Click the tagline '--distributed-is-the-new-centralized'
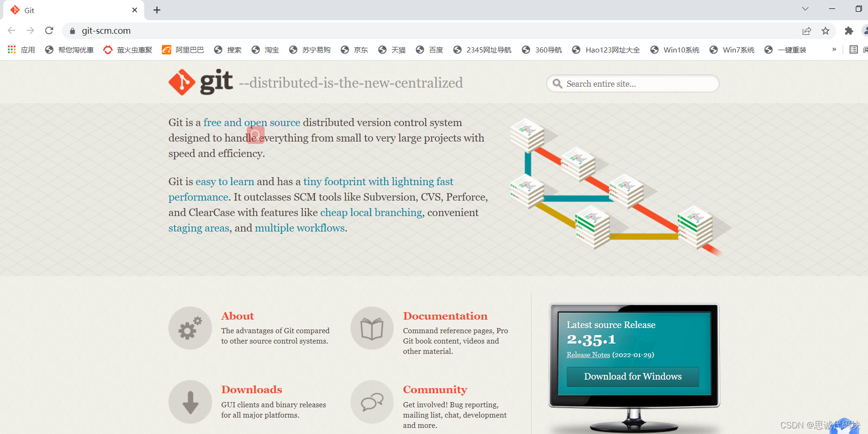 [x=351, y=83]
